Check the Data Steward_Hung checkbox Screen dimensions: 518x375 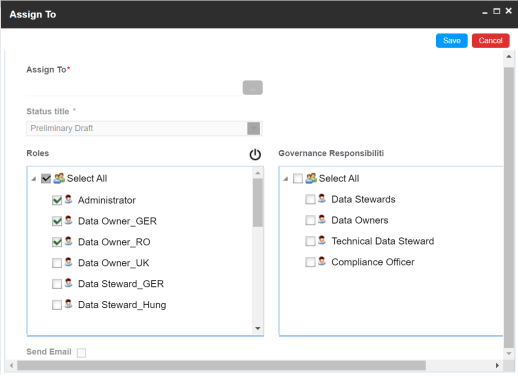[x=57, y=305]
